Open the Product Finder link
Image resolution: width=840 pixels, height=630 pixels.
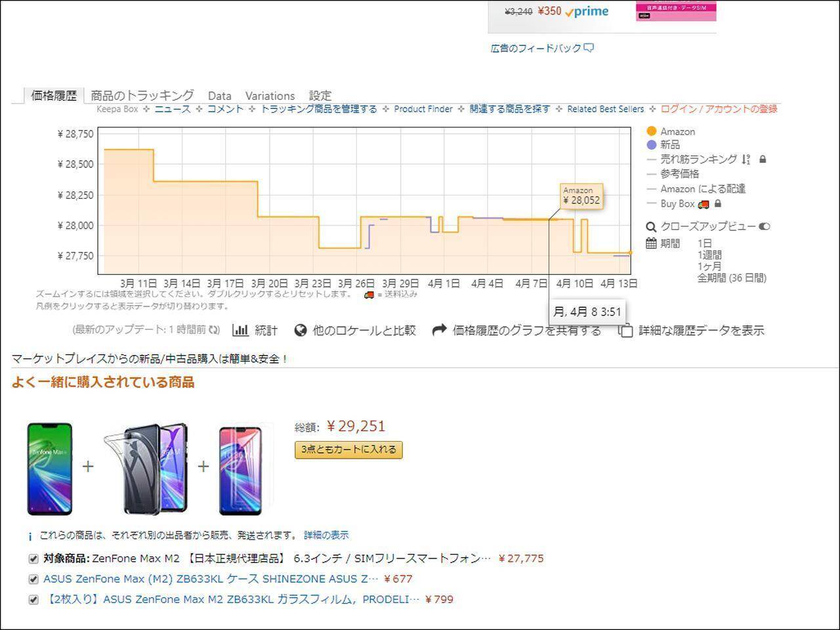point(423,109)
